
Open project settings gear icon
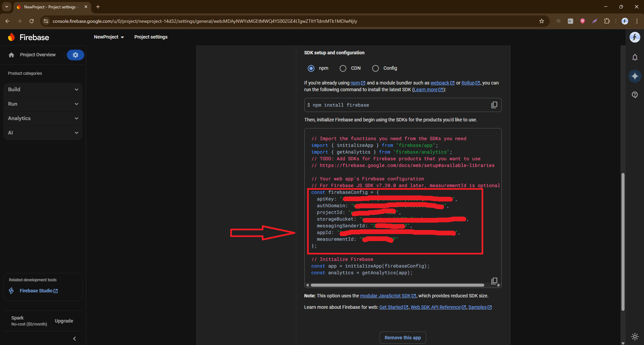click(x=76, y=55)
